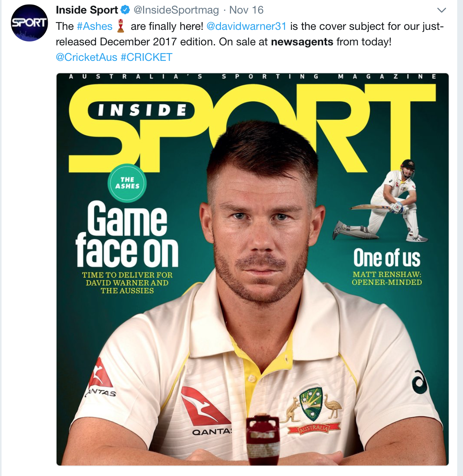The height and width of the screenshot is (476, 463).
Task: Open the @davidwarner31 mention
Action: (246, 26)
